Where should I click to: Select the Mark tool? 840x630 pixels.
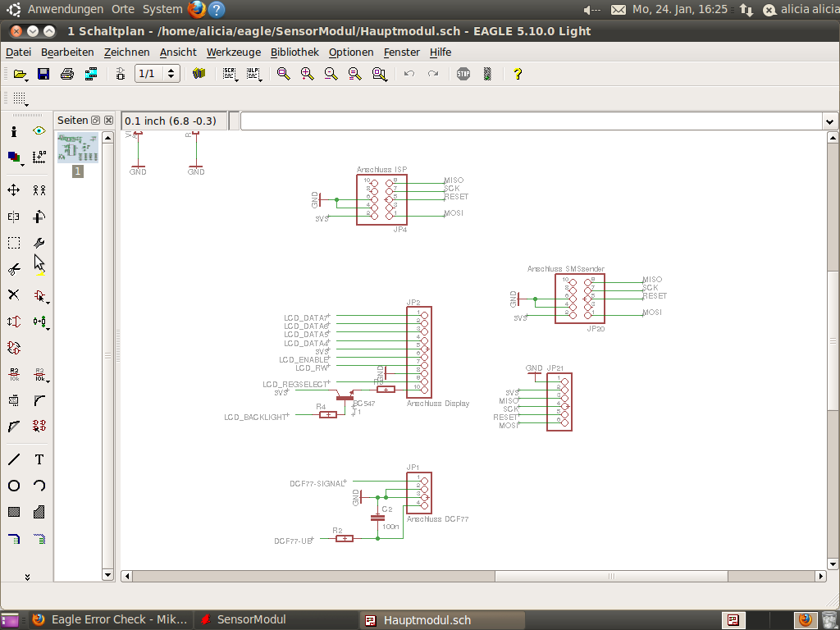39,157
